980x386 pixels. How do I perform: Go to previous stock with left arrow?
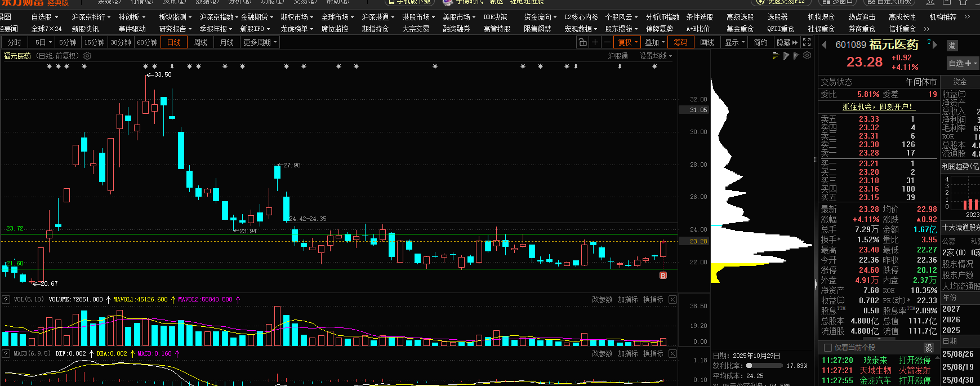point(825,45)
